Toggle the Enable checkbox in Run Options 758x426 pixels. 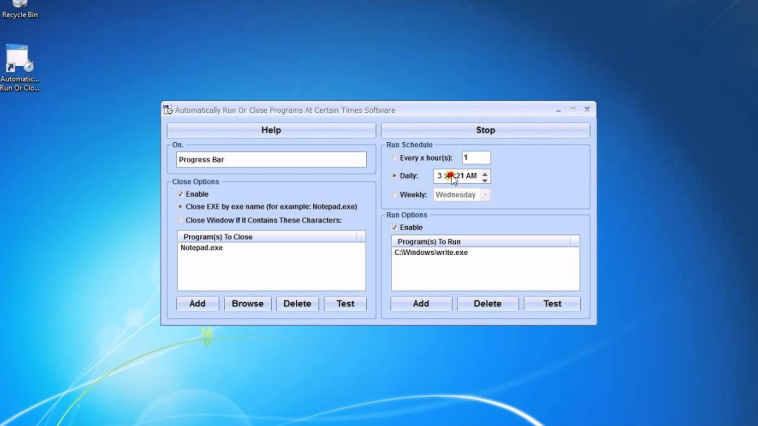(394, 227)
